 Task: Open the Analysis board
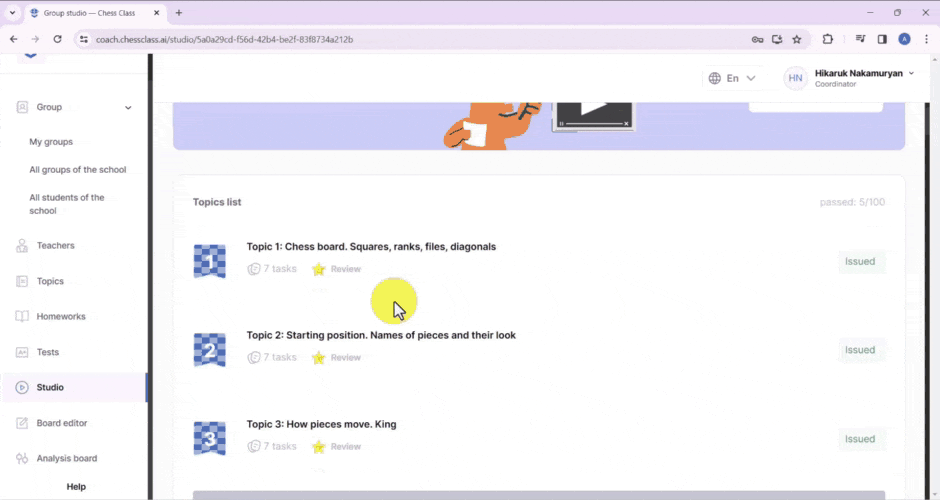click(67, 459)
